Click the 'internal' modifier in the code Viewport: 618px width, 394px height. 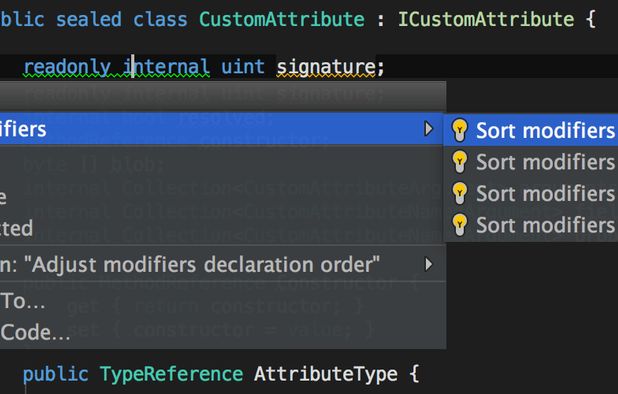pos(166,67)
